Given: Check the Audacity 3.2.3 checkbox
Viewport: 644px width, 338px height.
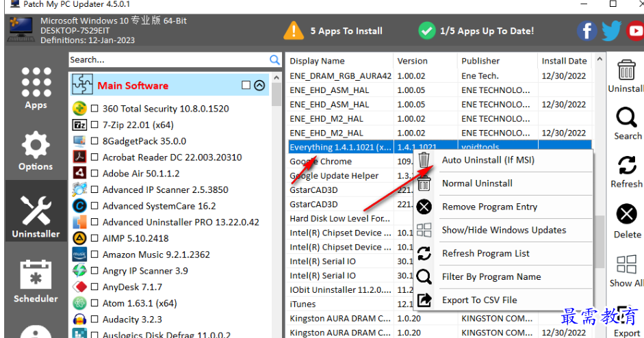Looking at the screenshot, I should [94, 319].
